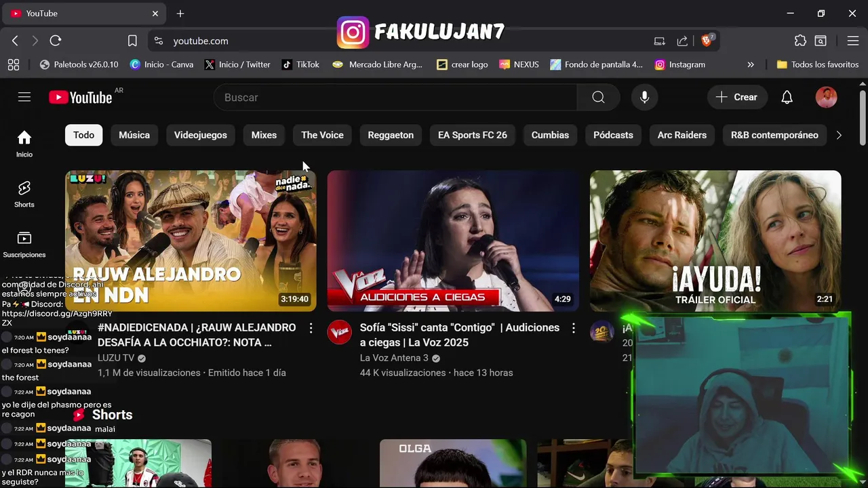Open NEXUS bookmark
Viewport: 868px width, 488px height.
click(519, 64)
